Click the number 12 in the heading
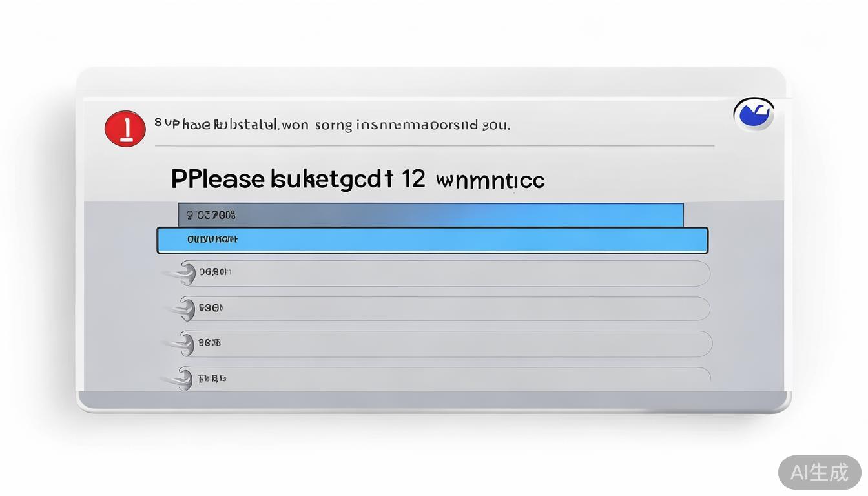868x496 pixels. (x=413, y=179)
